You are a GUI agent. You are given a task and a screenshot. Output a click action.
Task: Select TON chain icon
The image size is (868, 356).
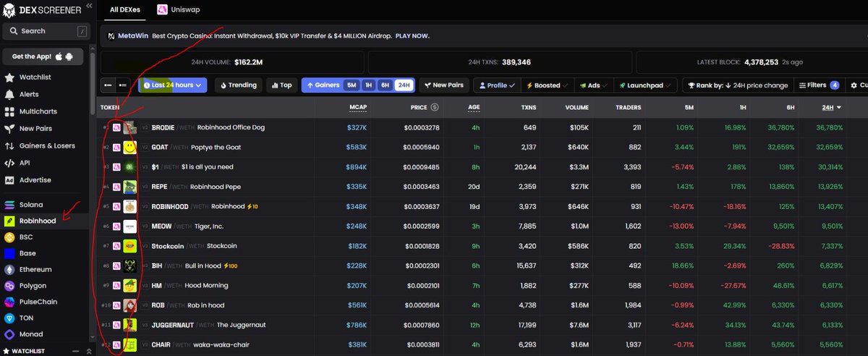(x=10, y=318)
